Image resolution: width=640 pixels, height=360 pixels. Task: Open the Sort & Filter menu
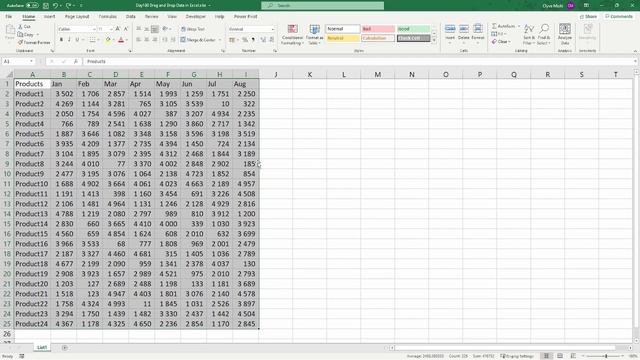(x=529, y=35)
